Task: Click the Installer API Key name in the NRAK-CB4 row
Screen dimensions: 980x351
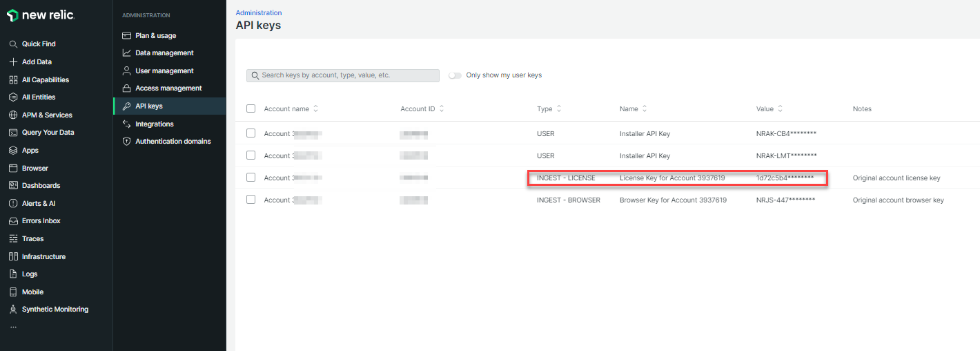Action: pos(645,134)
